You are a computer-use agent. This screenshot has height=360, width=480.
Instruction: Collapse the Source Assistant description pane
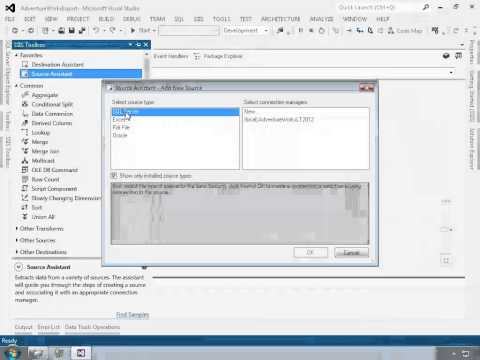point(19,267)
